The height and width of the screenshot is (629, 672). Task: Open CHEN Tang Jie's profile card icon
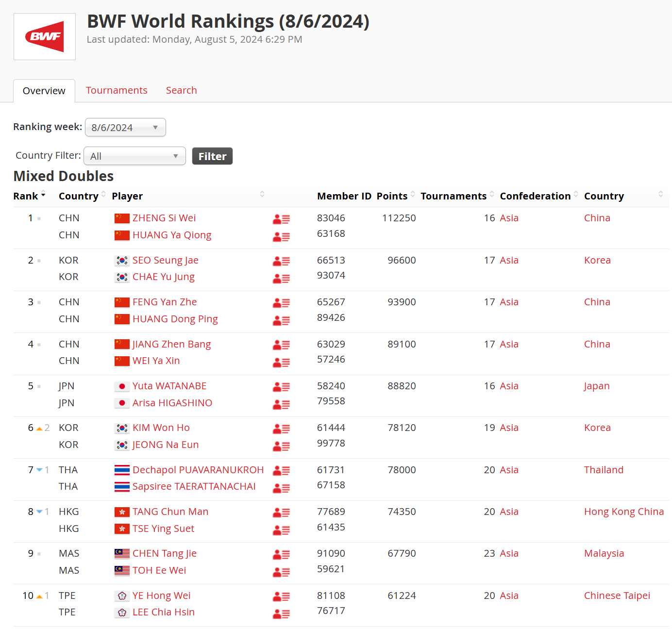(x=281, y=554)
